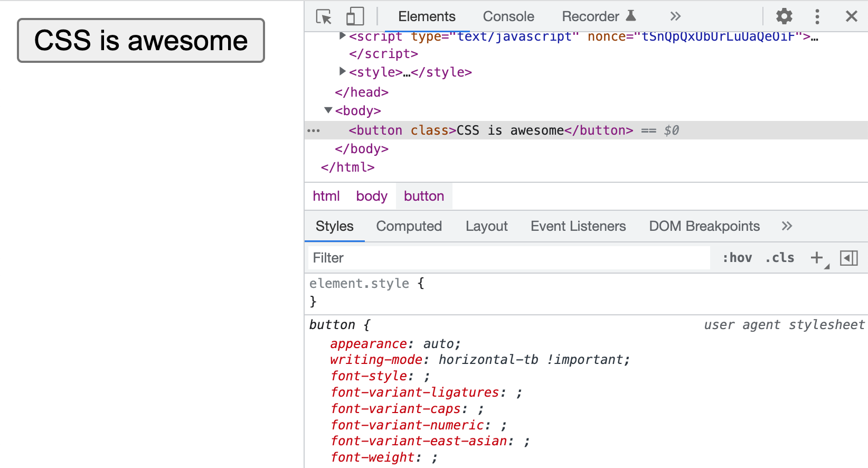Select body in the breadcrumb trail

tap(371, 196)
